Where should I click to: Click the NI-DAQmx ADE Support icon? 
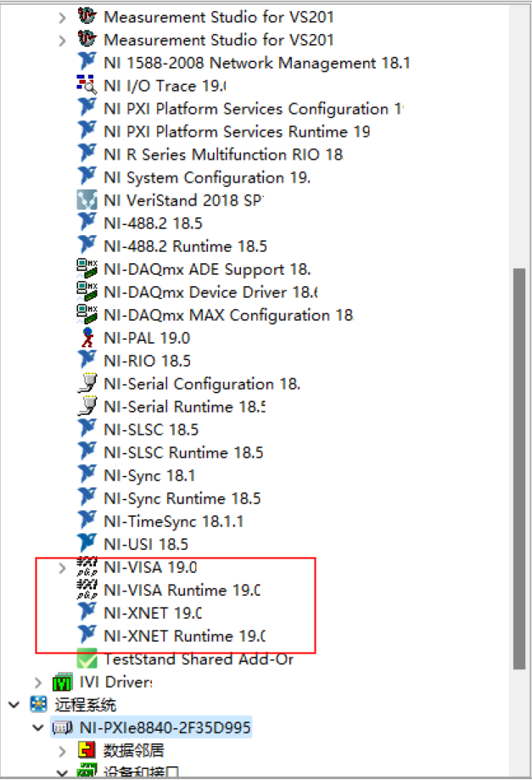click(87, 268)
